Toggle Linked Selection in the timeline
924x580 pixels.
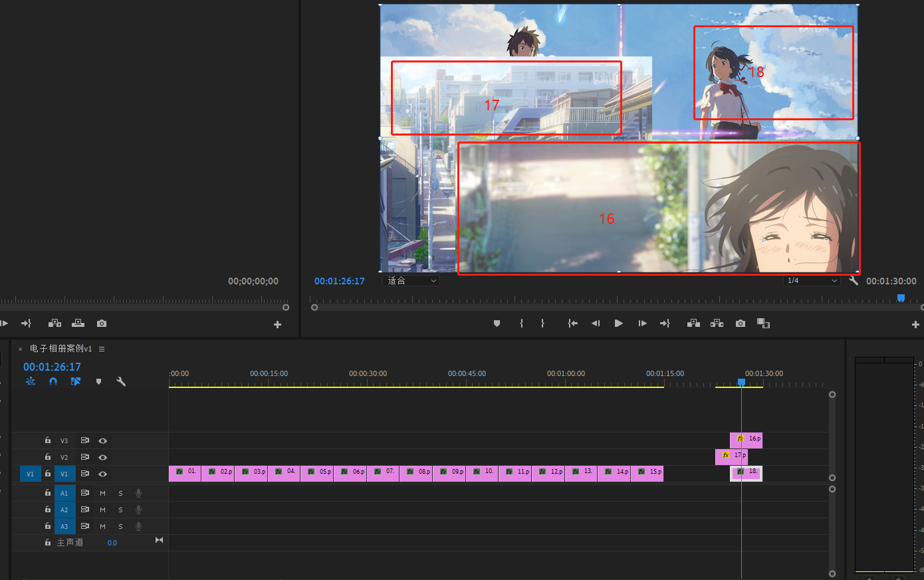(76, 381)
